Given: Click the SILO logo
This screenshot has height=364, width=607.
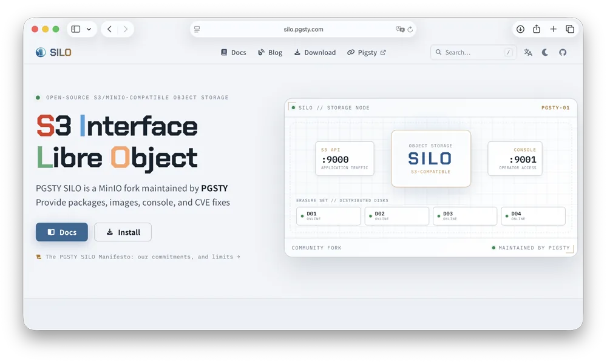Looking at the screenshot, I should [x=53, y=52].
